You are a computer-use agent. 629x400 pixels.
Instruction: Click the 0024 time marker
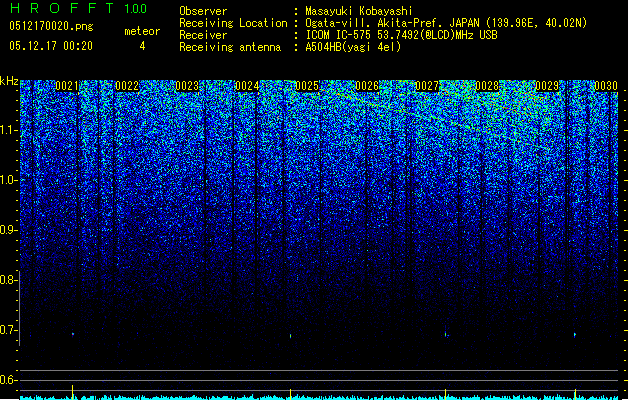[x=247, y=86]
